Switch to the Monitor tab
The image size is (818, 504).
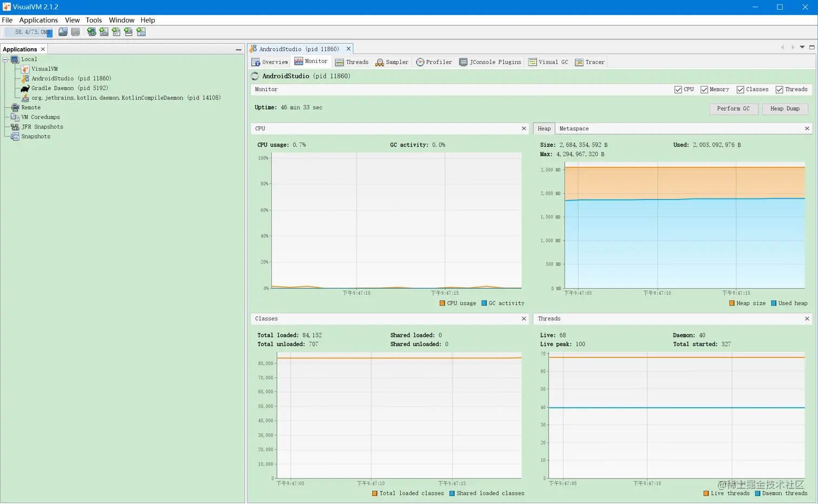(x=311, y=61)
